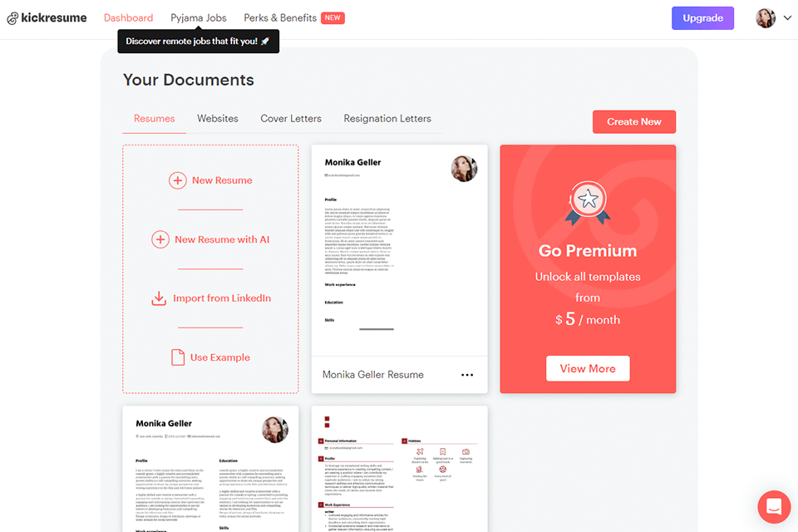Click the remote jobs tooltip banner
This screenshot has height=532, width=798.
click(x=199, y=42)
